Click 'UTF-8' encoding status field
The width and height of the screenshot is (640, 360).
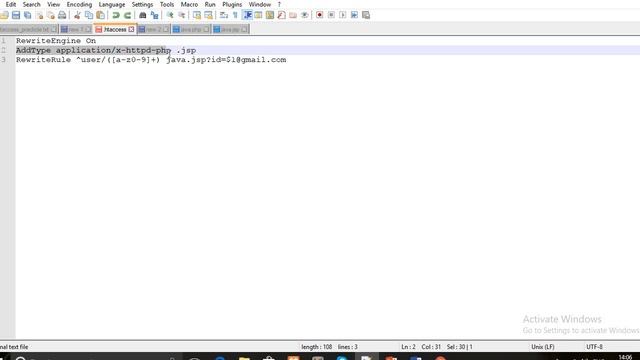tap(594, 347)
